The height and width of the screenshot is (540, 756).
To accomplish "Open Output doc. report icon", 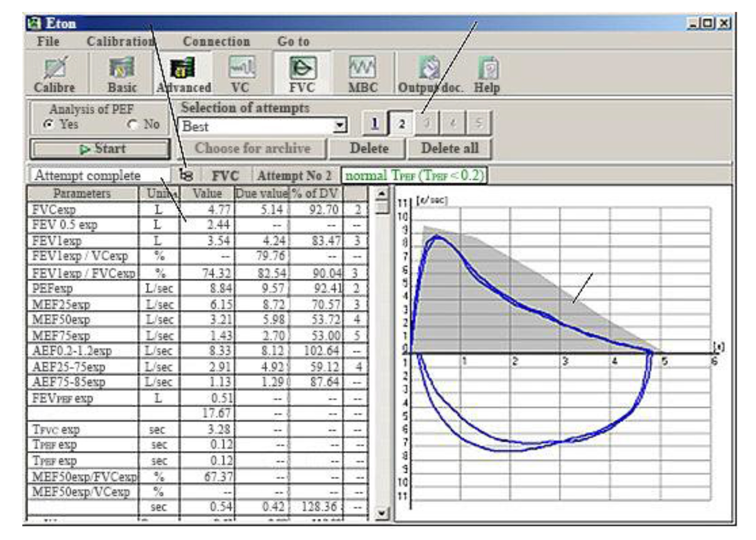I will 429,74.
